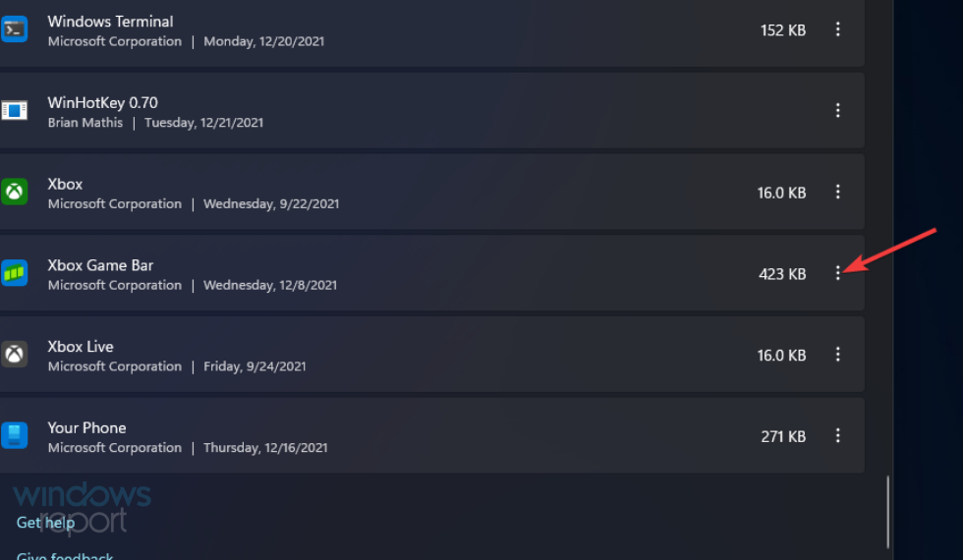Screen dimensions: 963x560
Task: Open Xbox Live three-dot options menu
Action: point(838,355)
